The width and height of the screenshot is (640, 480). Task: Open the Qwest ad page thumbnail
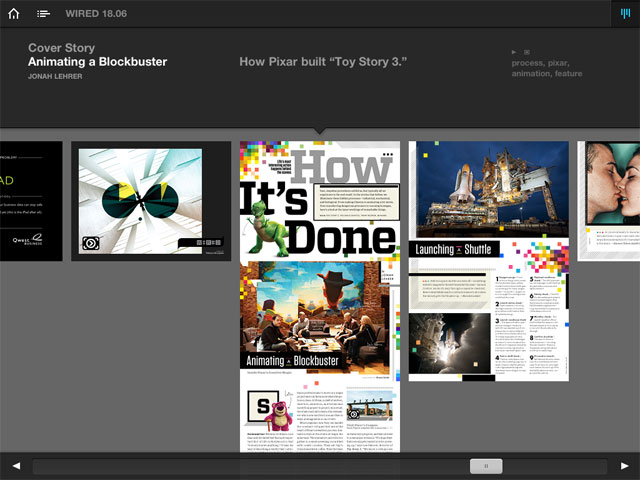[31, 201]
